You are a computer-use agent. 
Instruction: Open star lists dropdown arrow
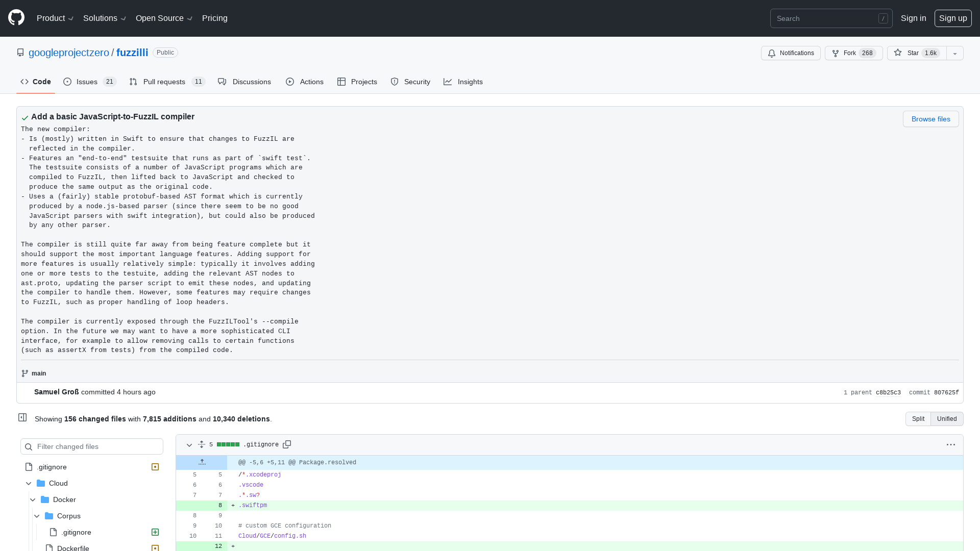[954, 53]
